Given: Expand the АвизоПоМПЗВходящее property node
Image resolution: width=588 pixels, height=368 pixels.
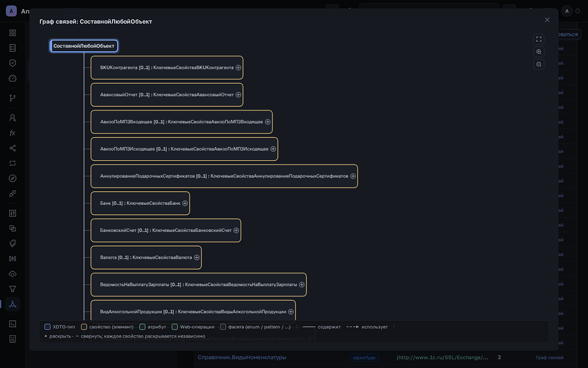Looking at the screenshot, I should coord(268,122).
